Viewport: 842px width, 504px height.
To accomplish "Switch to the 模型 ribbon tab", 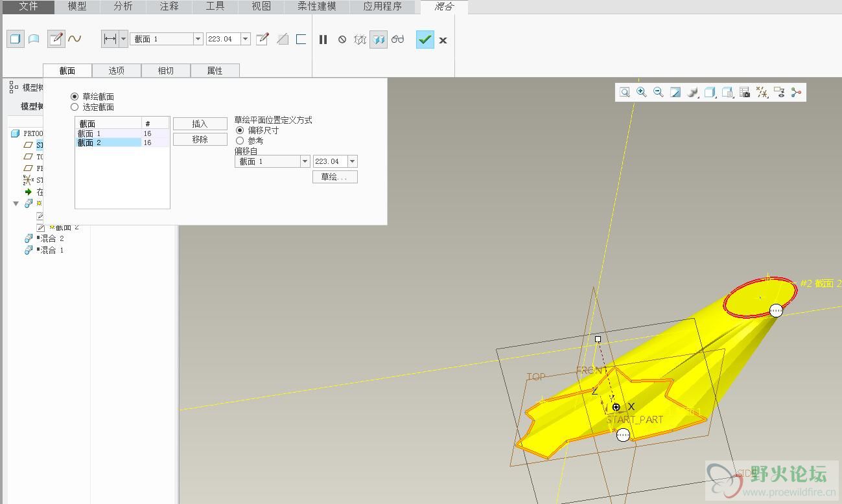I will [77, 6].
